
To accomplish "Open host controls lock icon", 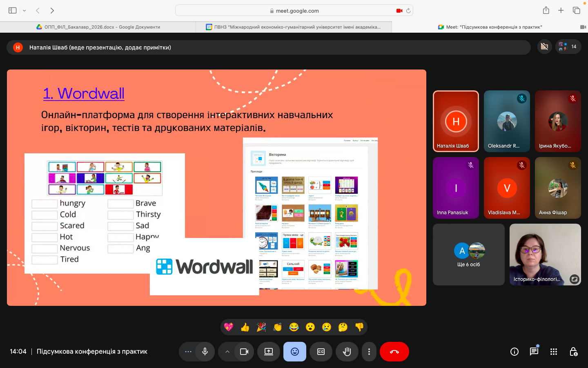I will (573, 352).
